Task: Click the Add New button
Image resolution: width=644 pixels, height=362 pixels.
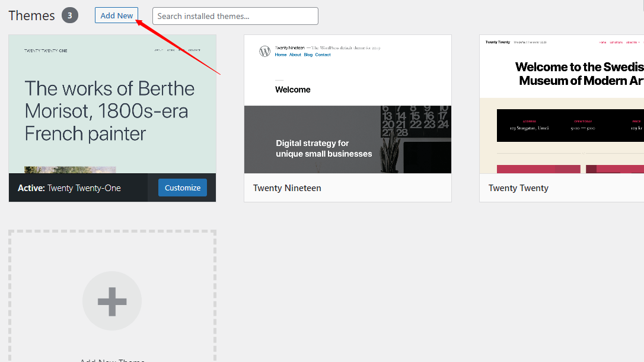Action: pyautogui.click(x=116, y=15)
